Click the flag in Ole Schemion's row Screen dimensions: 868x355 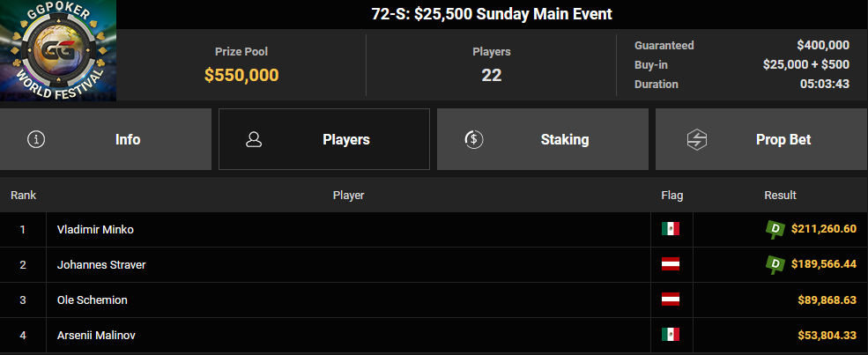coord(671,300)
